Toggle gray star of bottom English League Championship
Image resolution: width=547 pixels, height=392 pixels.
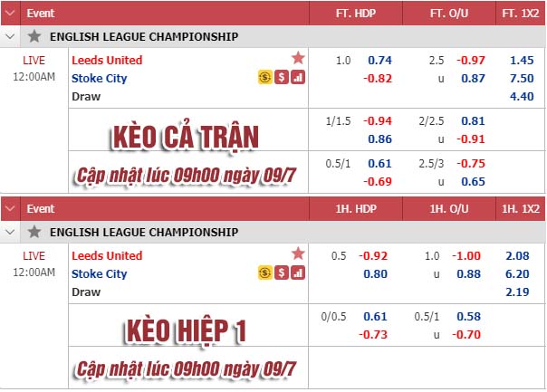[x=34, y=232]
